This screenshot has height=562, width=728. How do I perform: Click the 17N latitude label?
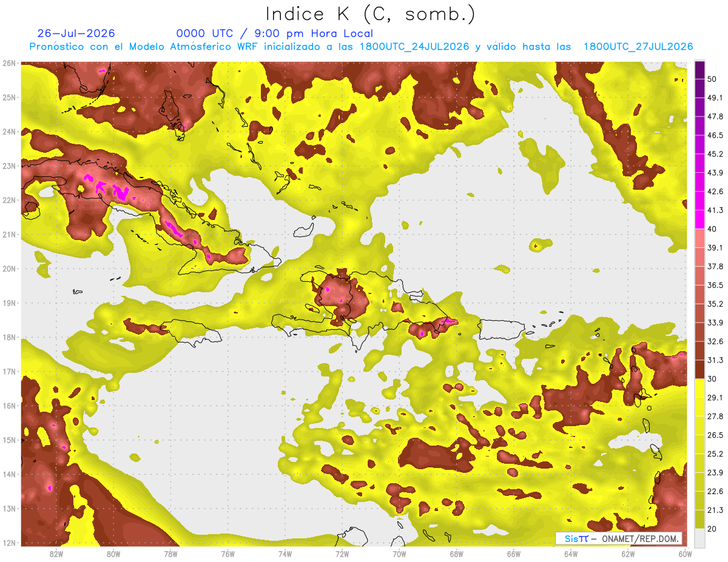coord(9,372)
